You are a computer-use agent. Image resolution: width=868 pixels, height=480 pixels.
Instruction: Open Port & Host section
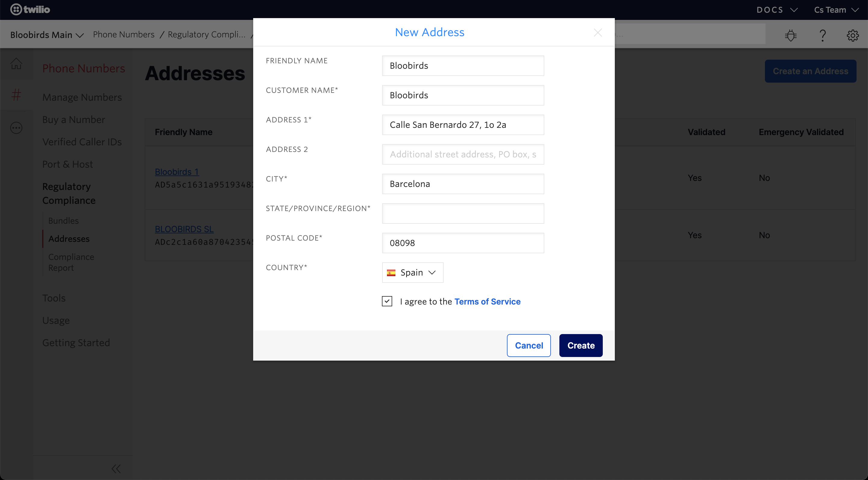(x=68, y=164)
